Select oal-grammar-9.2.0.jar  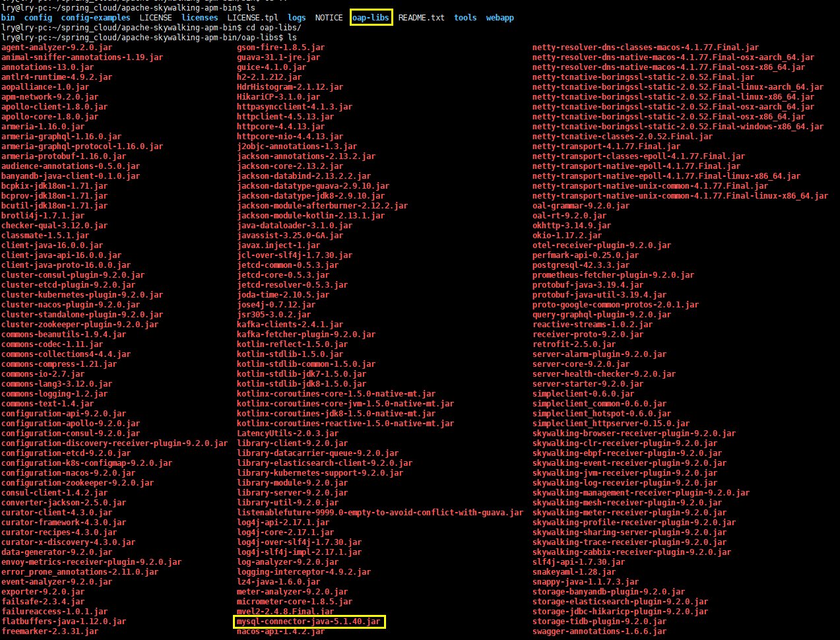581,206
